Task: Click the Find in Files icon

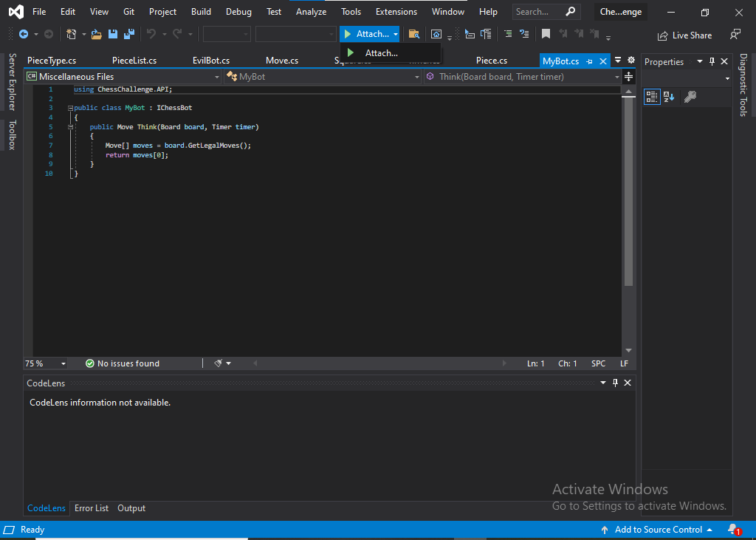Action: tap(413, 34)
